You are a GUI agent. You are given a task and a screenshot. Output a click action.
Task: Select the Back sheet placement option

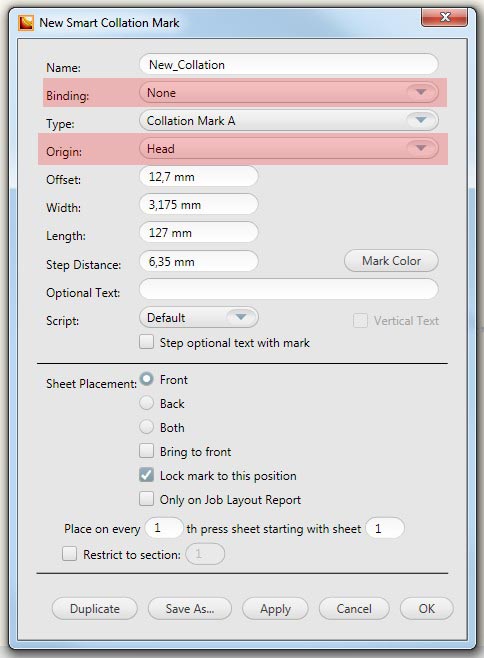click(147, 403)
